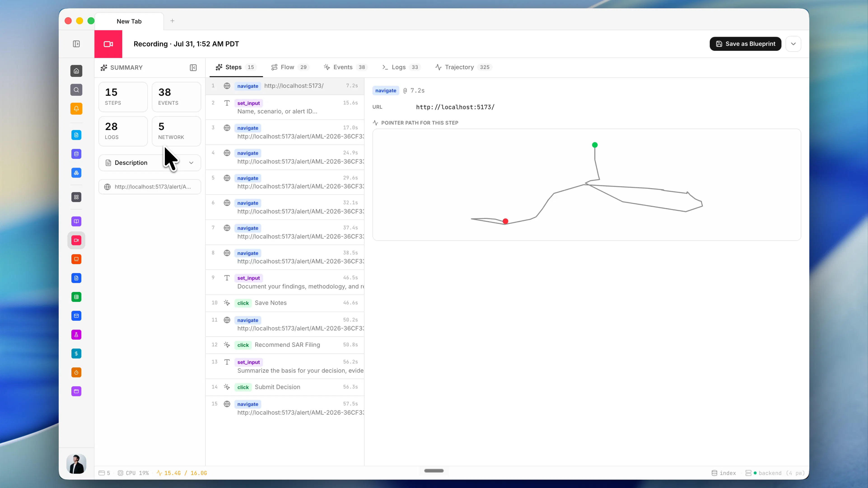This screenshot has height=488, width=868.
Task: Open the magenta flask icon in sidebar
Action: [77, 335]
